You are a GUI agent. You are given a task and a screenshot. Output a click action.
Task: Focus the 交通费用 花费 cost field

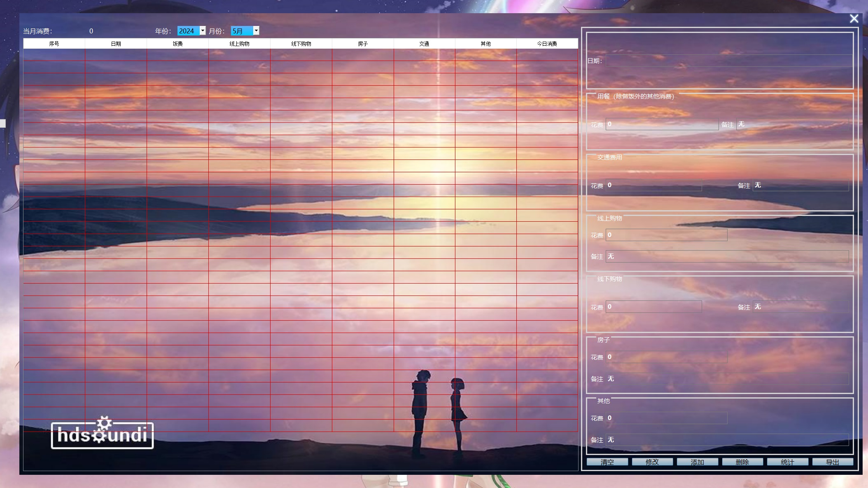pos(654,185)
